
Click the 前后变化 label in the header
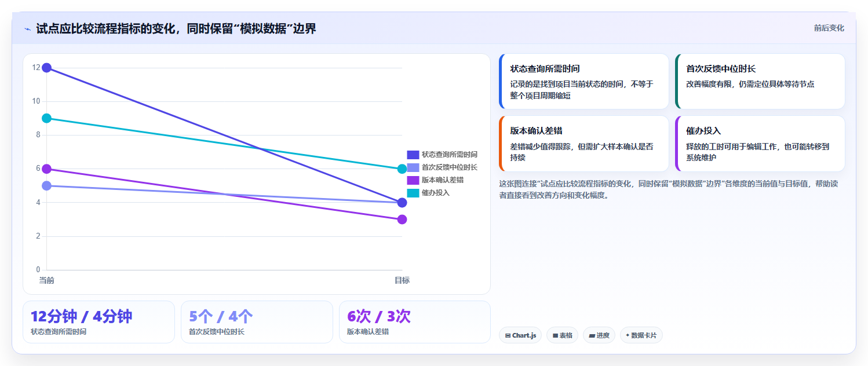click(x=829, y=28)
